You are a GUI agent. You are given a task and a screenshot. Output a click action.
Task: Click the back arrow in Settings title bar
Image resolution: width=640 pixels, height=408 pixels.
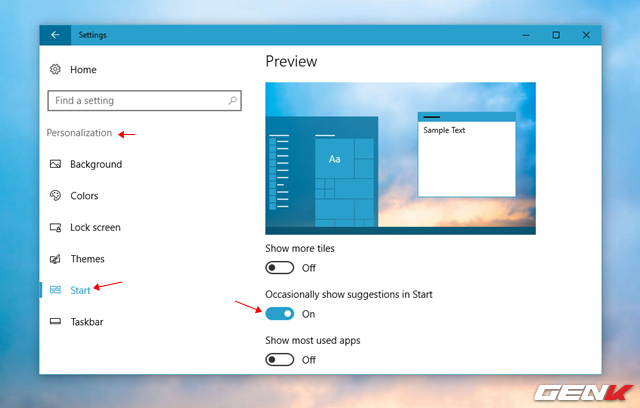coord(55,35)
